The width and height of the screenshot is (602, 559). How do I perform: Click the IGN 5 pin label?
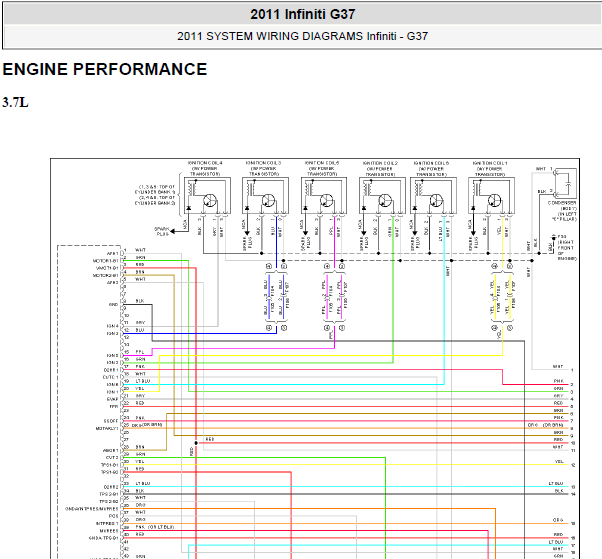(112, 356)
